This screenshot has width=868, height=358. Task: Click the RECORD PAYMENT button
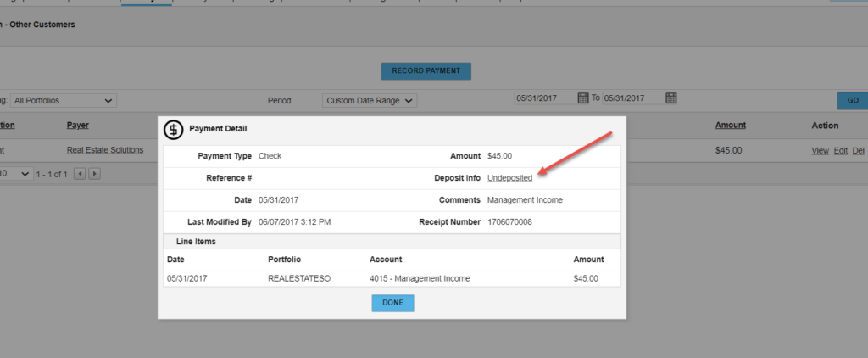tap(426, 71)
